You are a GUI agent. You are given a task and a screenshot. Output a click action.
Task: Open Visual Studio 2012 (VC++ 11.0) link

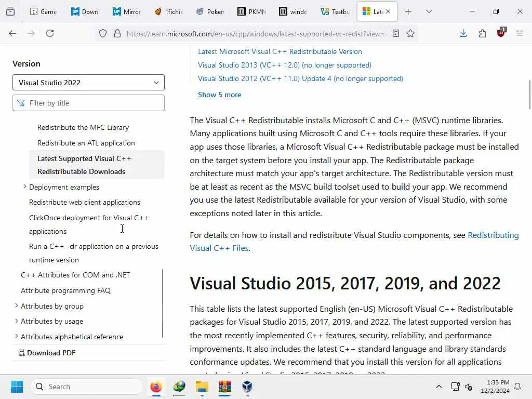point(301,79)
